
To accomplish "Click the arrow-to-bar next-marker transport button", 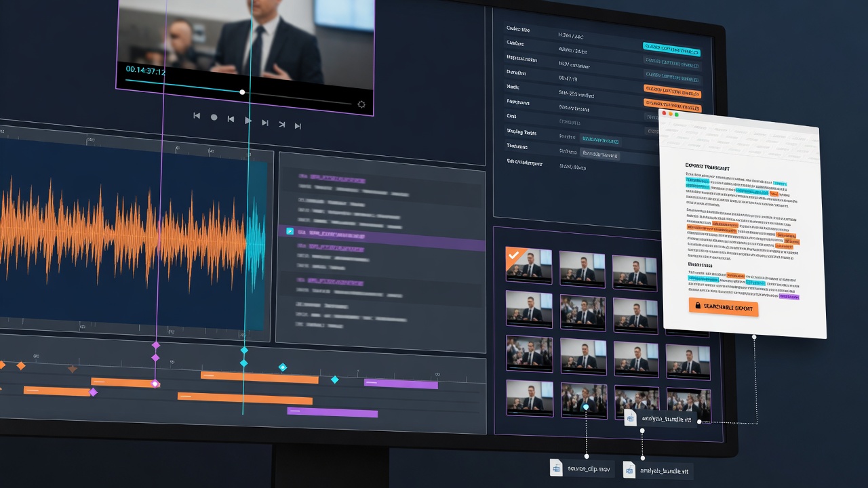I will pos(282,124).
